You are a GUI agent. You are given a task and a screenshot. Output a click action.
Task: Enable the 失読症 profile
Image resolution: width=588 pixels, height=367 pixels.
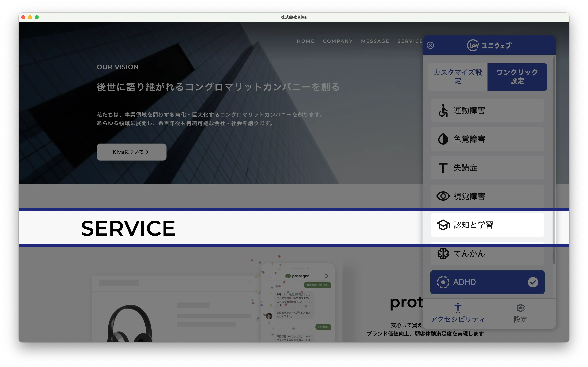point(487,168)
